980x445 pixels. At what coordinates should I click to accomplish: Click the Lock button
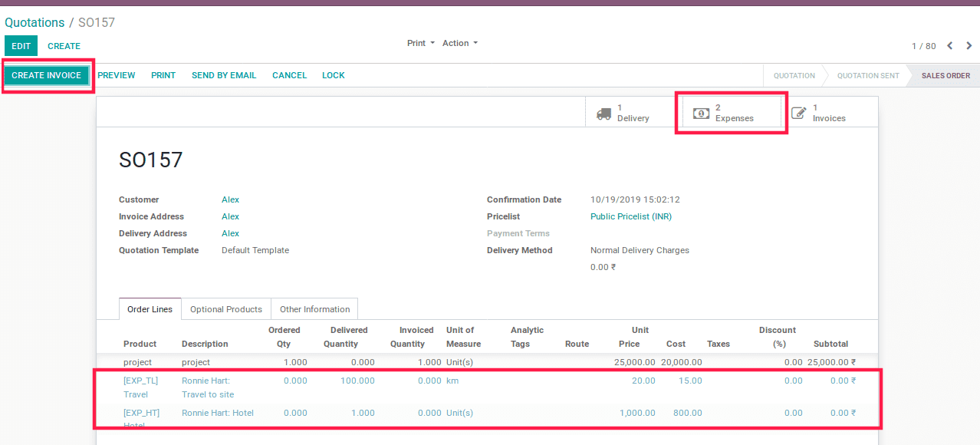[334, 75]
